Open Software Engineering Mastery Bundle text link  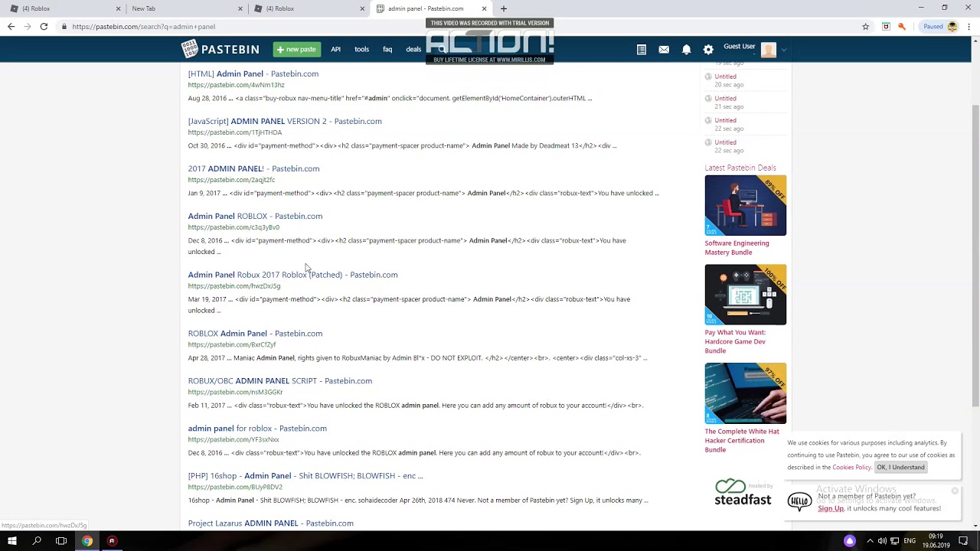tap(737, 248)
